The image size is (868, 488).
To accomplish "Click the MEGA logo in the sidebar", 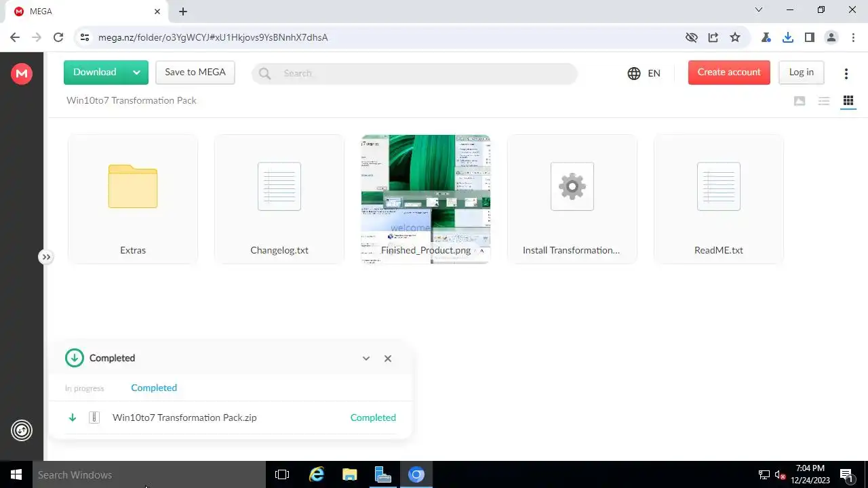I will (x=22, y=73).
